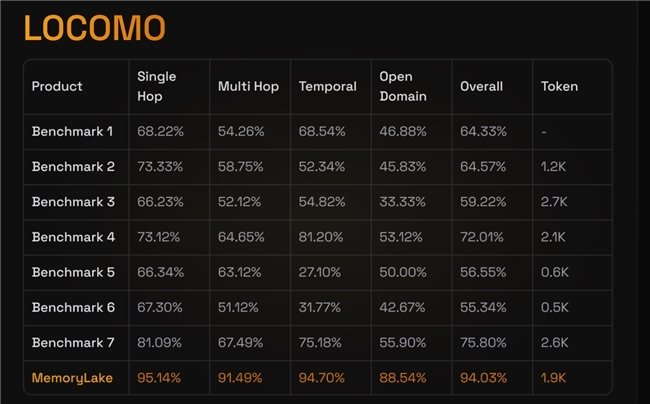Click the LOCOMO heading title
Viewport: 650px width, 404px height.
click(95, 28)
